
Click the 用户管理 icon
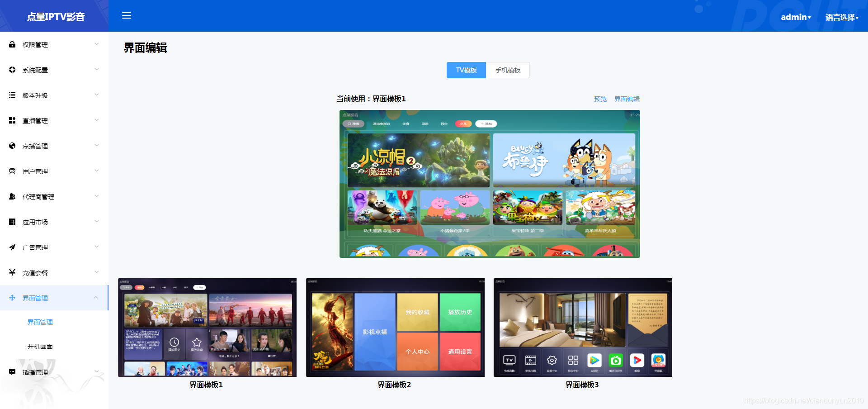[x=12, y=171]
